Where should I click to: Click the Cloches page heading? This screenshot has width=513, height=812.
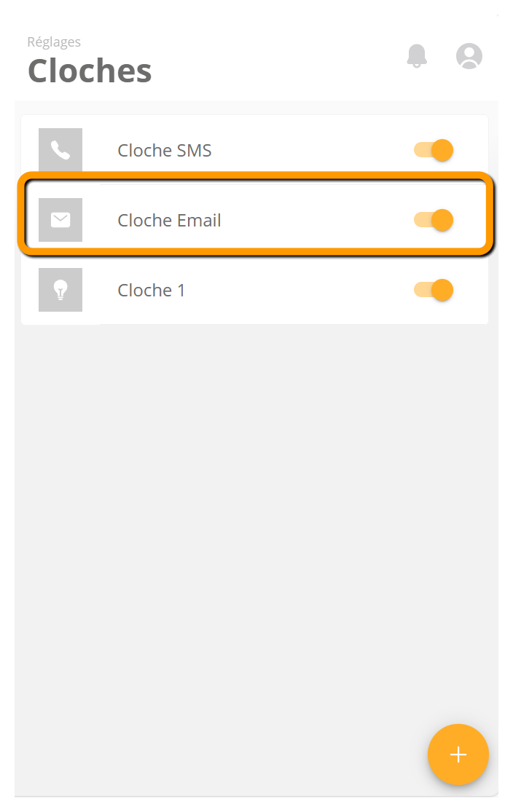click(90, 71)
